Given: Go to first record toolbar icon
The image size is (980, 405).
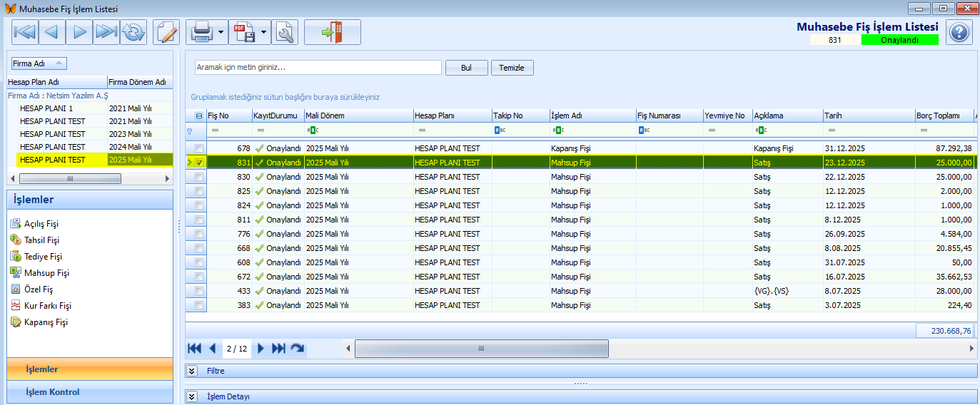Looking at the screenshot, I should 25,32.
